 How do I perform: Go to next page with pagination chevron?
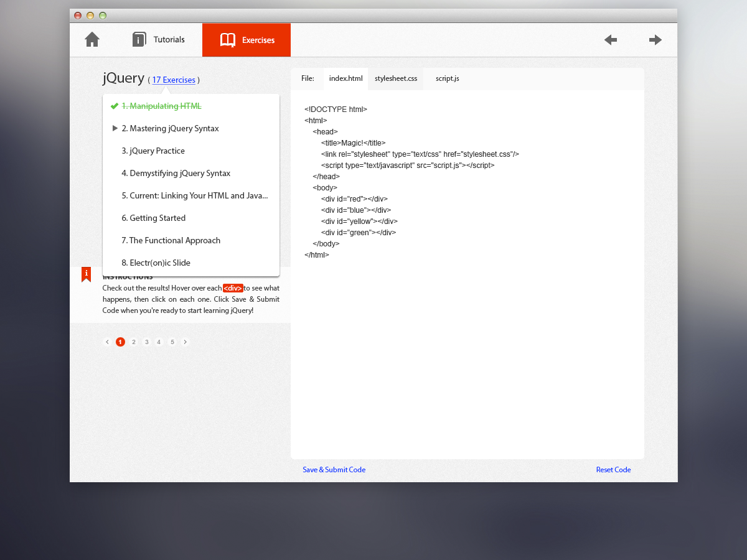point(185,342)
